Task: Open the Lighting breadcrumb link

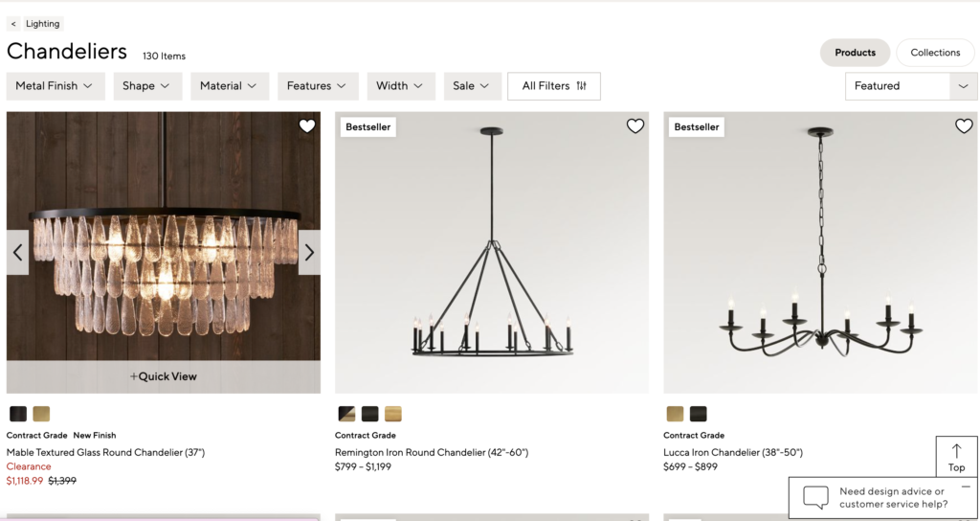Action: 42,24
